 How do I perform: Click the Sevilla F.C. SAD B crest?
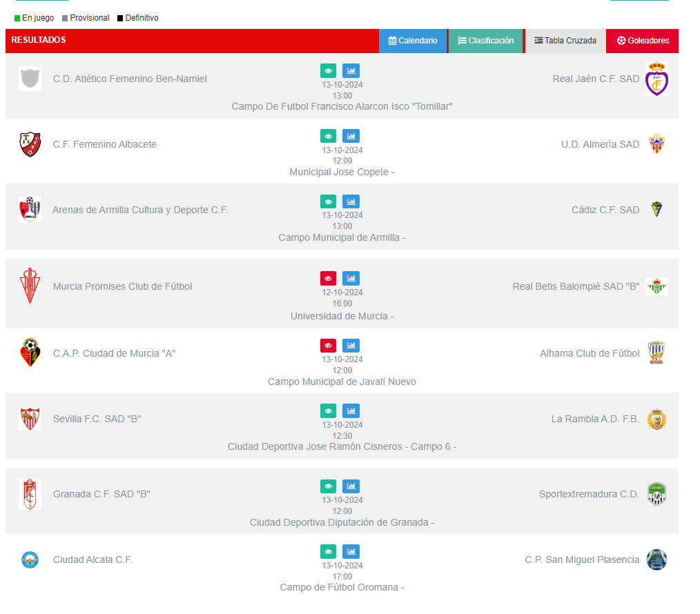[x=30, y=419]
